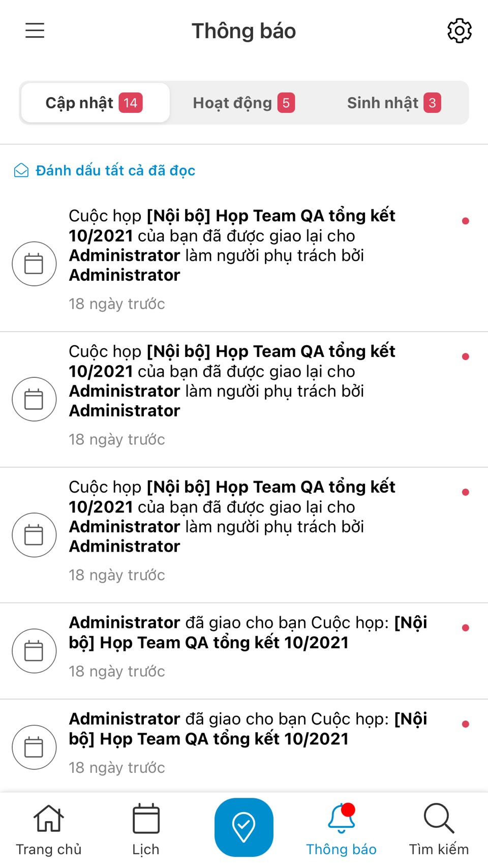Tap the center check-in location button

tap(243, 827)
